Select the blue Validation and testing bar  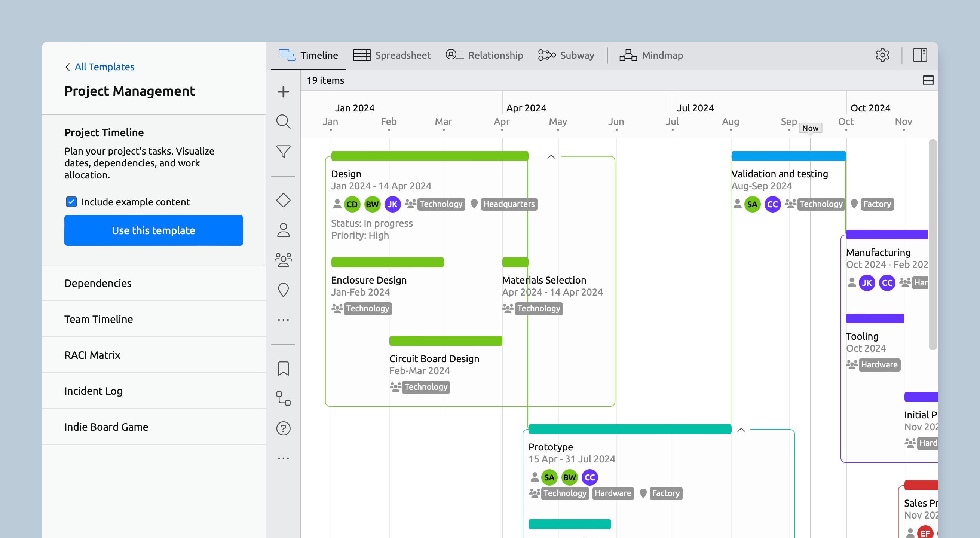tap(788, 156)
